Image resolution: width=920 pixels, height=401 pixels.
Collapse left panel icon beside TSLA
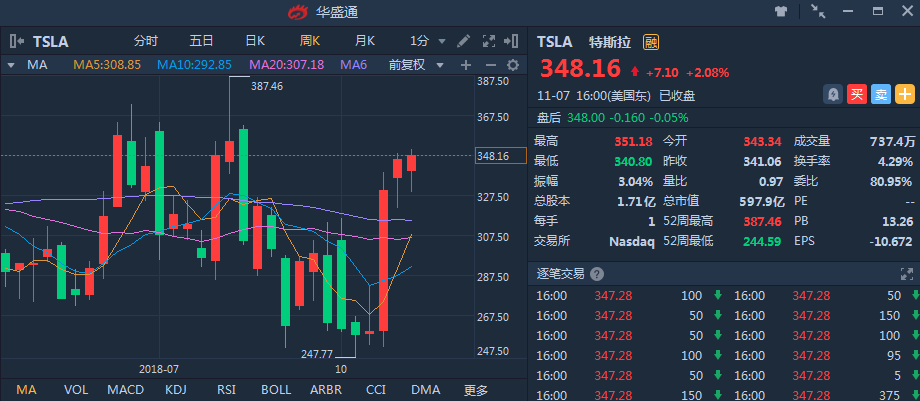tap(17, 41)
